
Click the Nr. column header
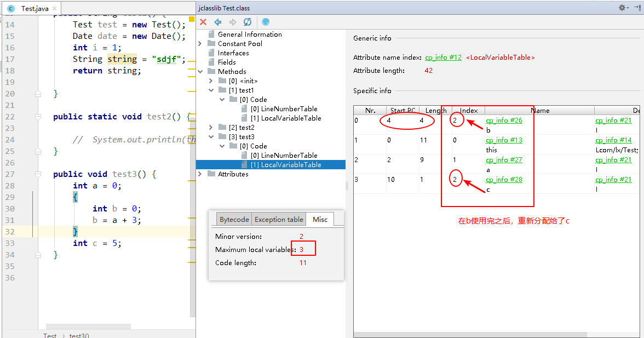pos(370,111)
